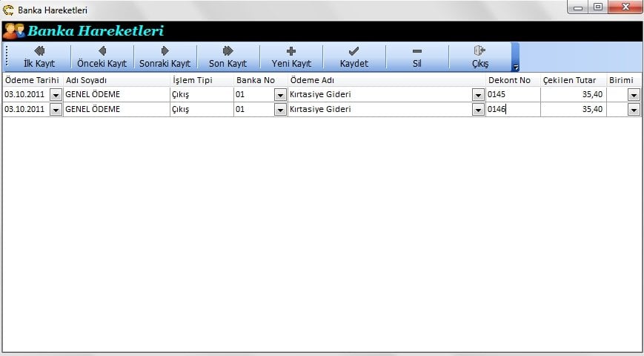This screenshot has width=644, height=356.
Task: Open second row Birimi dropdown
Action: coord(634,110)
